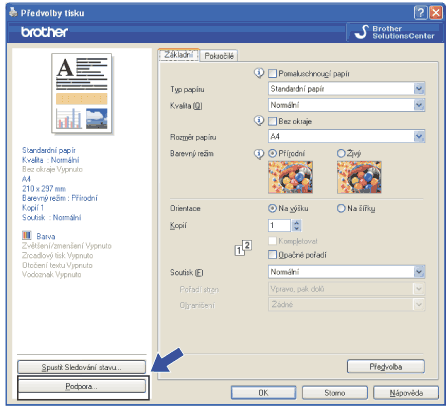The height and width of the screenshot is (413, 448).
Task: Click the question mark help icon in title bar
Action: click(x=421, y=13)
